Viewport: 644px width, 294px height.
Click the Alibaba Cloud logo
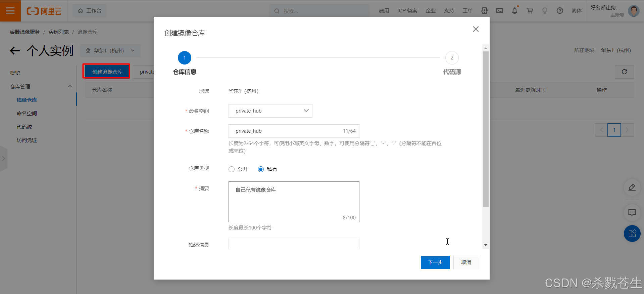click(x=44, y=11)
